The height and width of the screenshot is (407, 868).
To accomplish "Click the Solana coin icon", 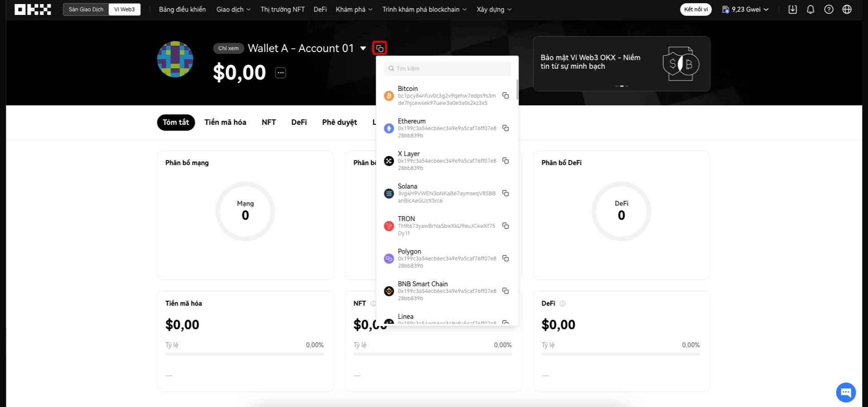I will point(389,194).
